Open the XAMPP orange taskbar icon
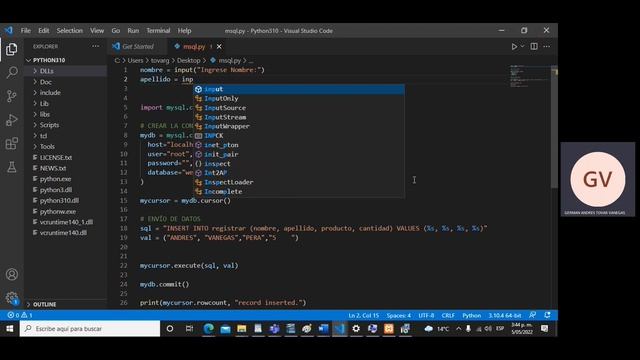This screenshot has height=360, width=640. (389, 329)
